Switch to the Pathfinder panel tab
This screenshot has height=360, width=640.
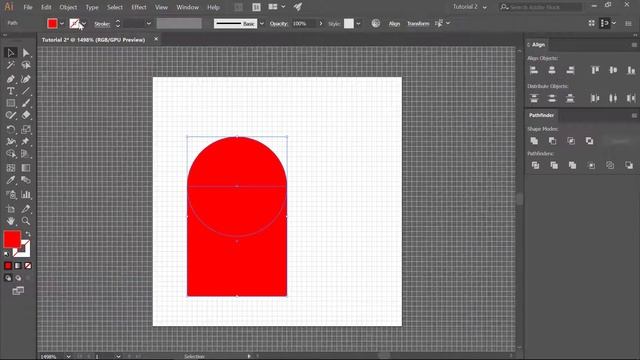pos(541,116)
